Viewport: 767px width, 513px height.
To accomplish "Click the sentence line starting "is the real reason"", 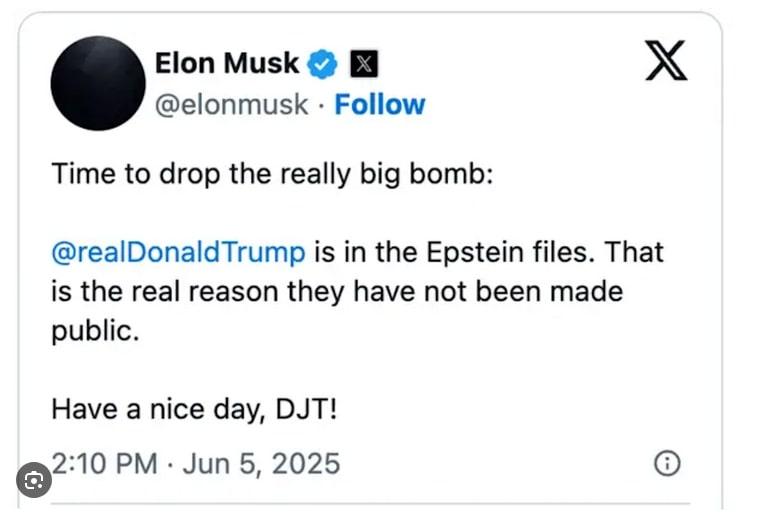I will (337, 291).
